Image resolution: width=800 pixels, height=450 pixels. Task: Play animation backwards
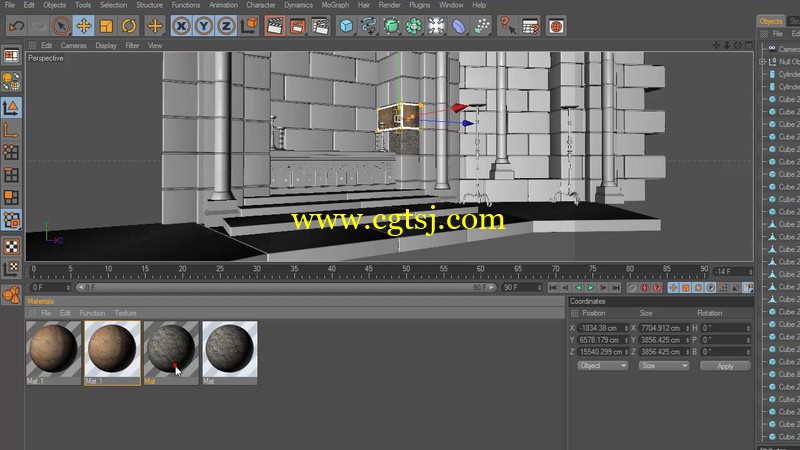click(x=578, y=288)
